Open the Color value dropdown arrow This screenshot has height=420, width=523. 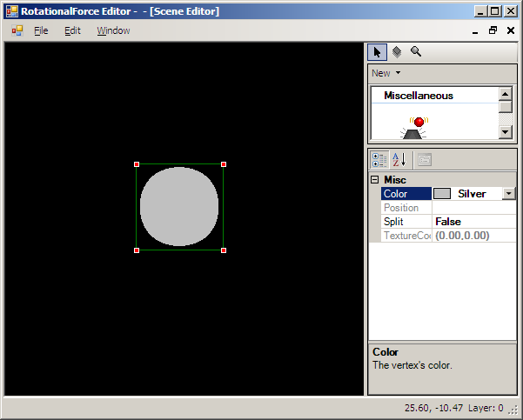[x=509, y=194]
